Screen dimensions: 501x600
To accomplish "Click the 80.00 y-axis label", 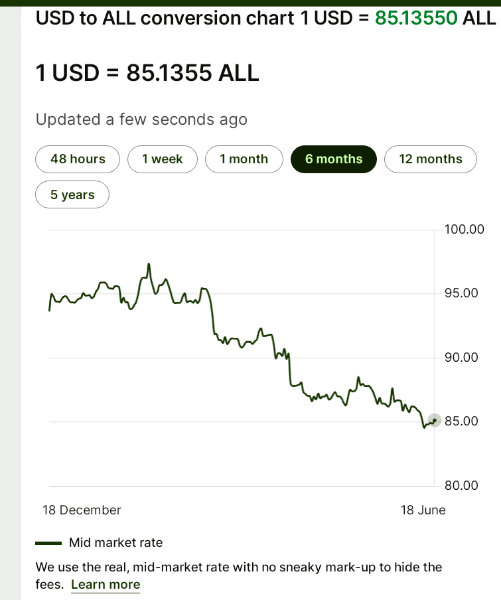I will [461, 485].
